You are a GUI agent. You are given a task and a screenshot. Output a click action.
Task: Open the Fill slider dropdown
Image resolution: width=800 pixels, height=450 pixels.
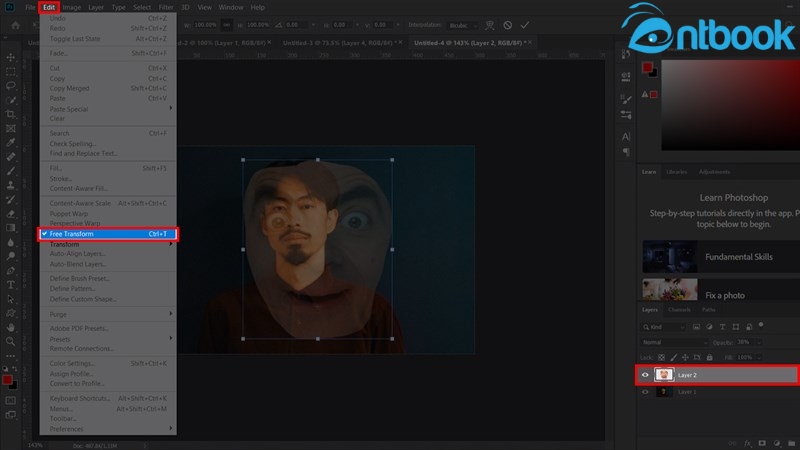click(759, 358)
